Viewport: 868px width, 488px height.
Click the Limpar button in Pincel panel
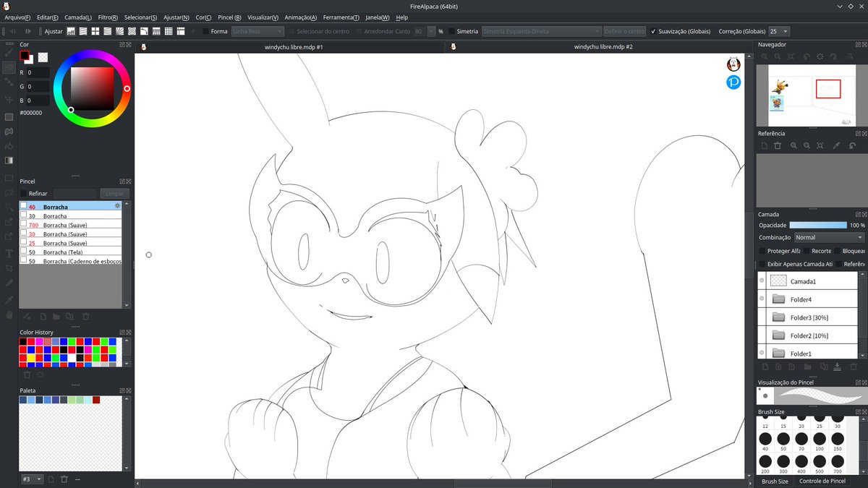114,194
